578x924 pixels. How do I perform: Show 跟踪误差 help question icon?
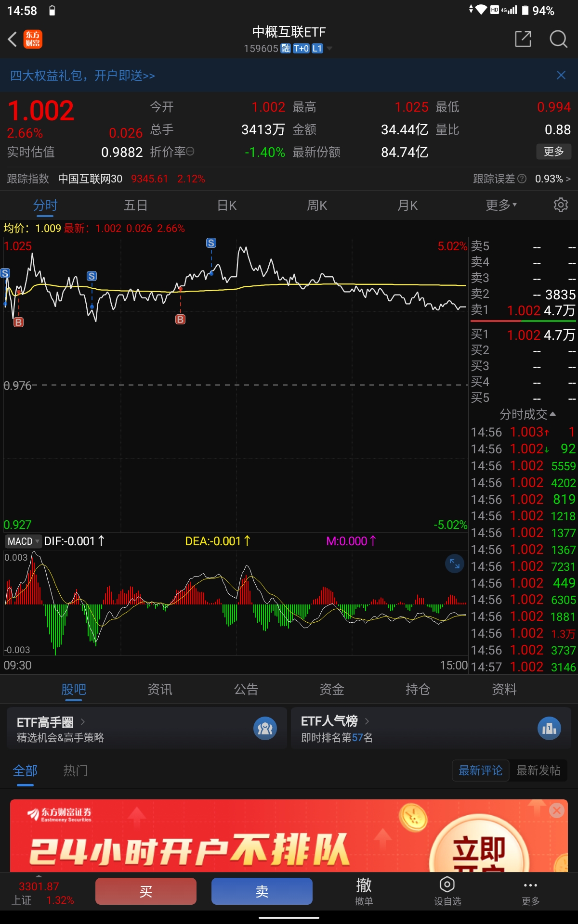[x=522, y=179]
